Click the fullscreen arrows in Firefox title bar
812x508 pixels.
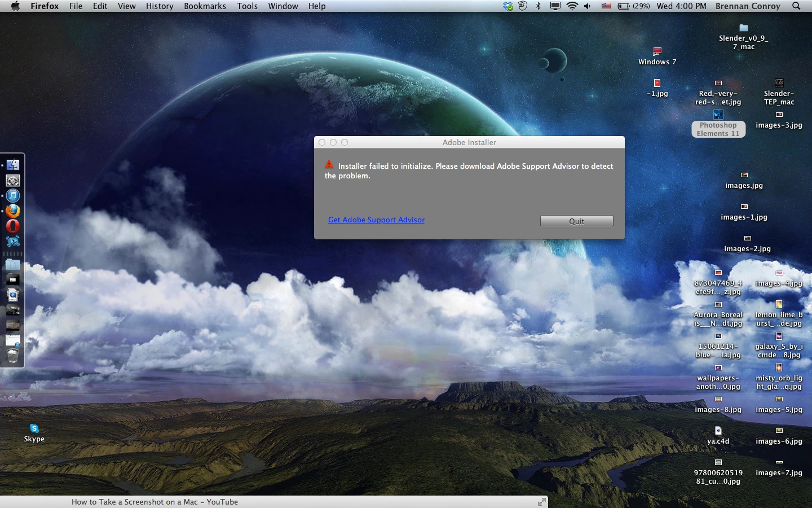click(x=541, y=502)
